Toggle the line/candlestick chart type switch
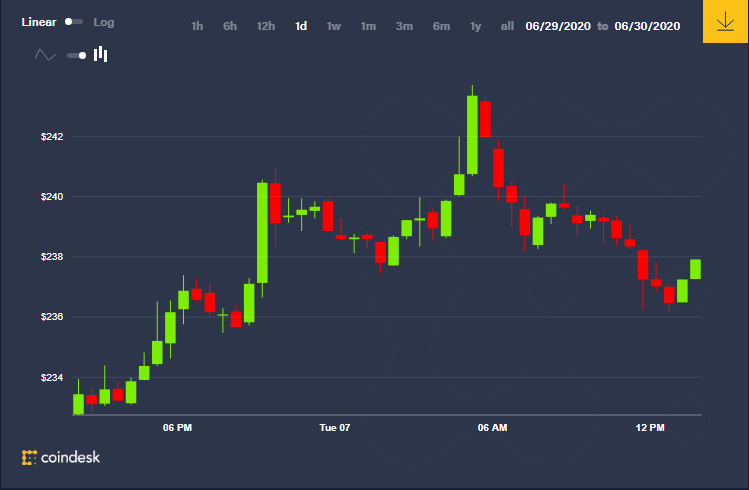The height and width of the screenshot is (490, 749). coord(76,55)
